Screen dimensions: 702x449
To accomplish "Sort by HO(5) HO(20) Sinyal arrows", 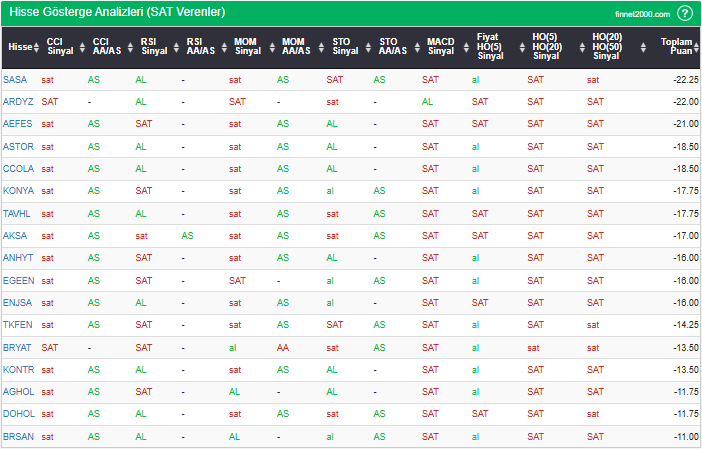I will (582, 47).
